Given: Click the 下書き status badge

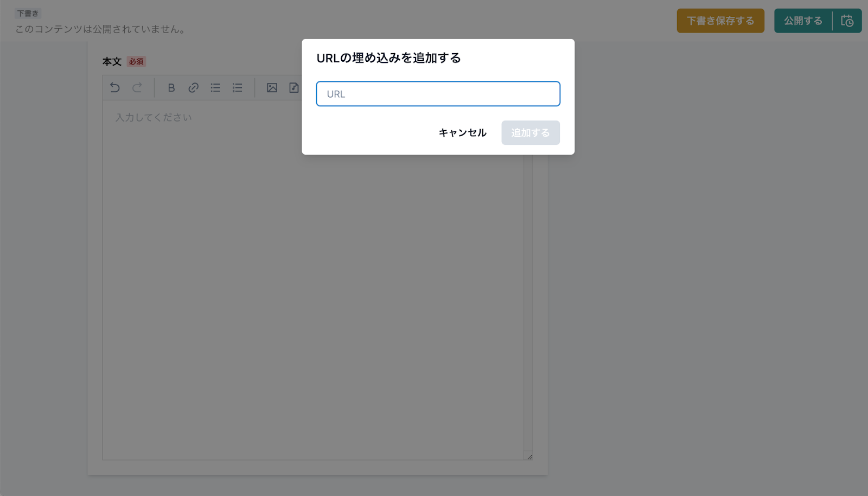Looking at the screenshot, I should click(x=28, y=13).
